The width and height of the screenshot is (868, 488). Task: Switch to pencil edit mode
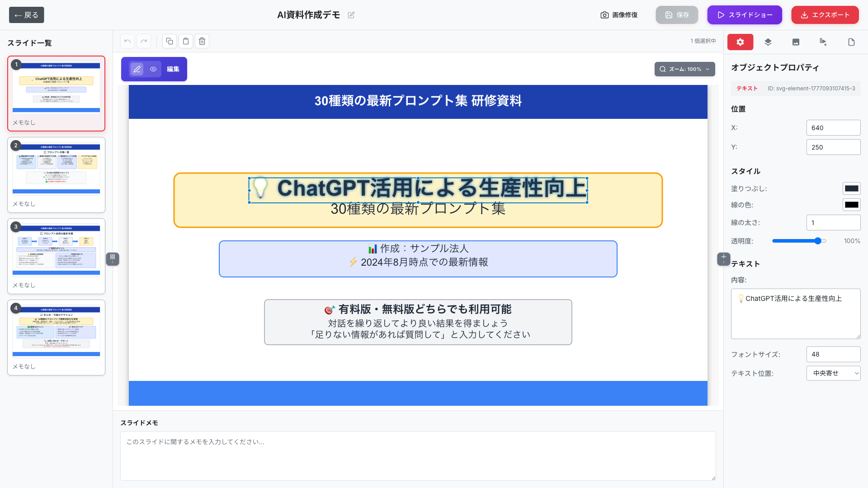pos(137,69)
